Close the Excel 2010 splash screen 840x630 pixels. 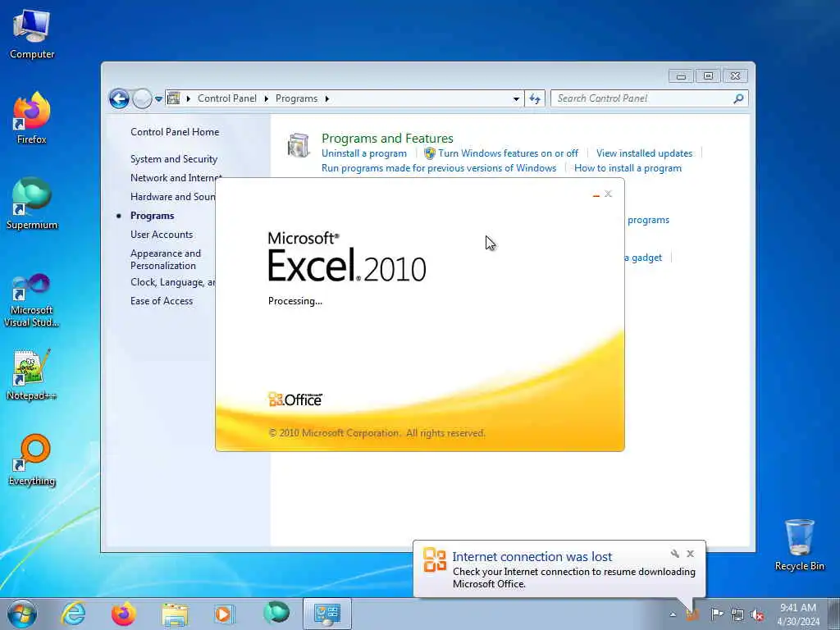click(608, 194)
